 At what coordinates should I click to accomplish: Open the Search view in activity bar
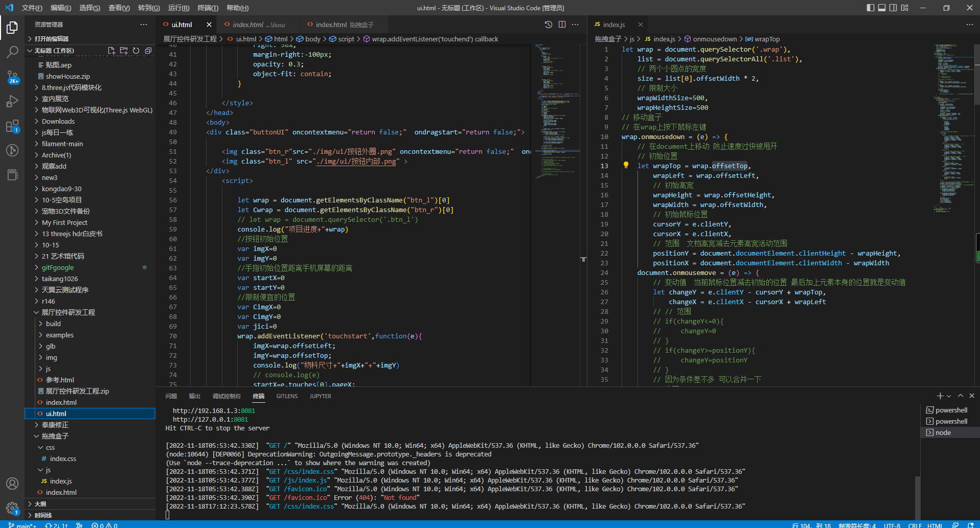(12, 52)
